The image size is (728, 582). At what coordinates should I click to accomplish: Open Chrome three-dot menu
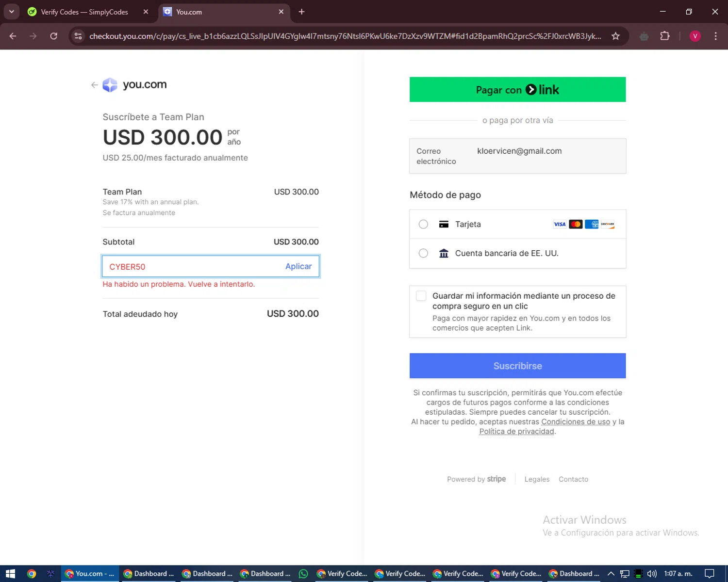[x=715, y=36]
